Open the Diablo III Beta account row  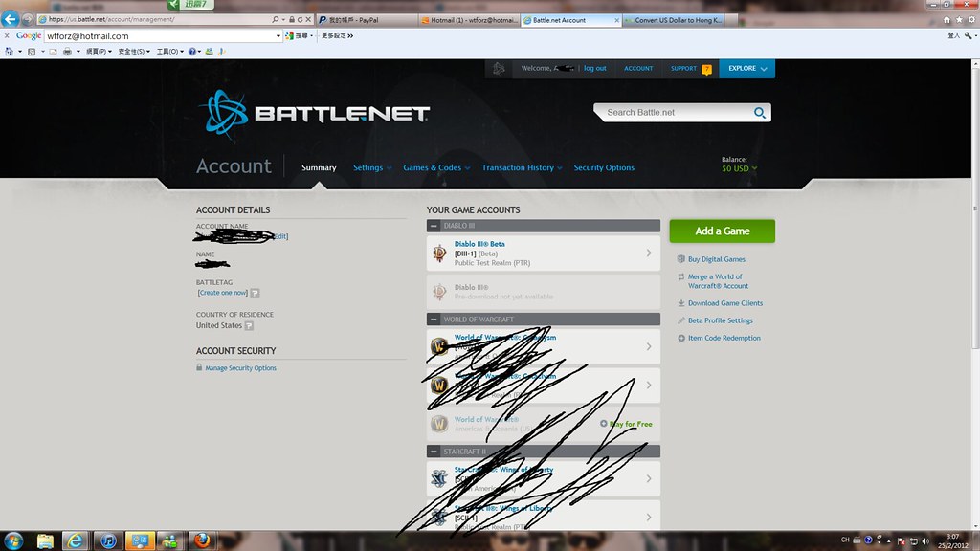544,253
